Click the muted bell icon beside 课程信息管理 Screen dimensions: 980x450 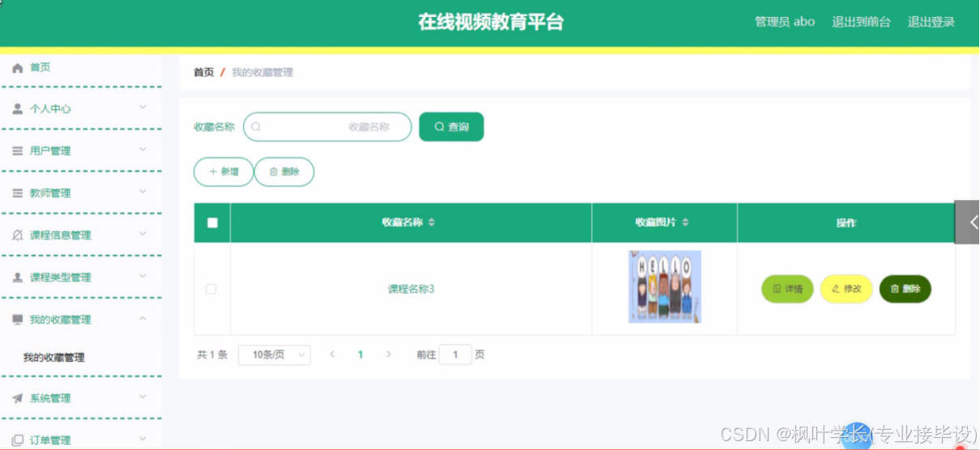(x=17, y=235)
